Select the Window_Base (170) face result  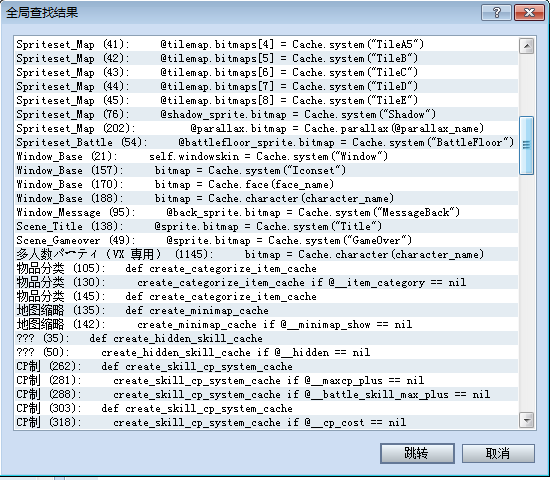coord(266,184)
